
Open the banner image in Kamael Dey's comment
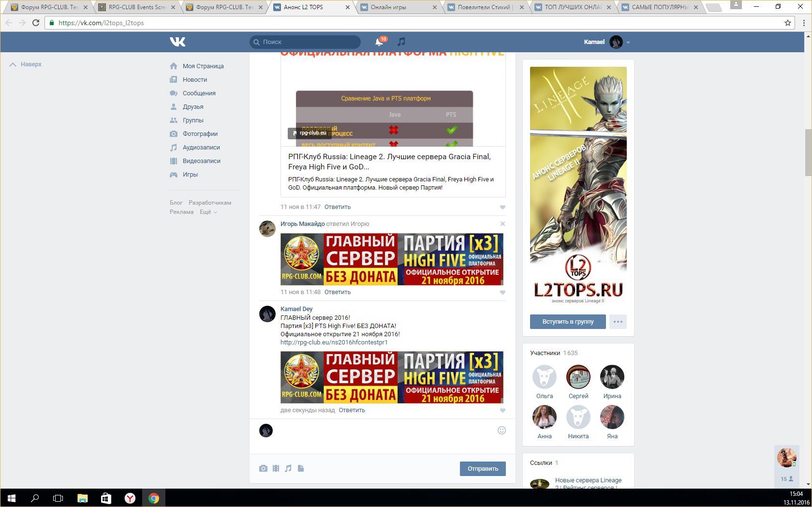tap(392, 377)
